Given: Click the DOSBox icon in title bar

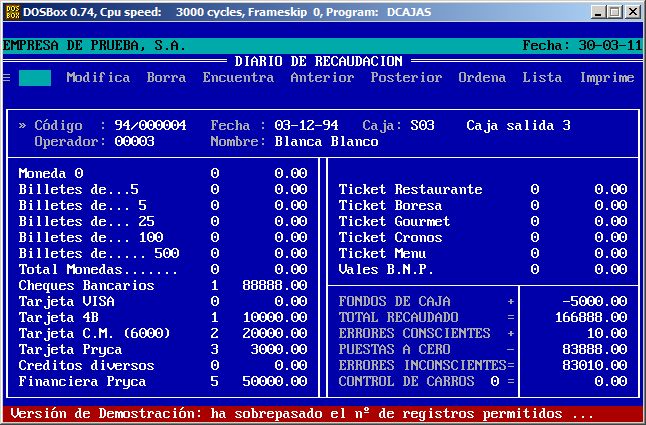Looking at the screenshot, I should point(12,11).
